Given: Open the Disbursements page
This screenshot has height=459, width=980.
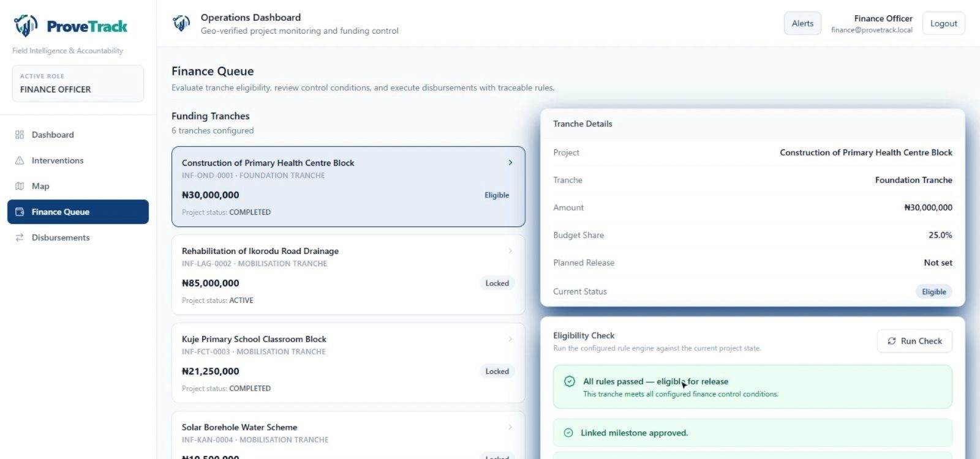Looking at the screenshot, I should [x=78, y=237].
